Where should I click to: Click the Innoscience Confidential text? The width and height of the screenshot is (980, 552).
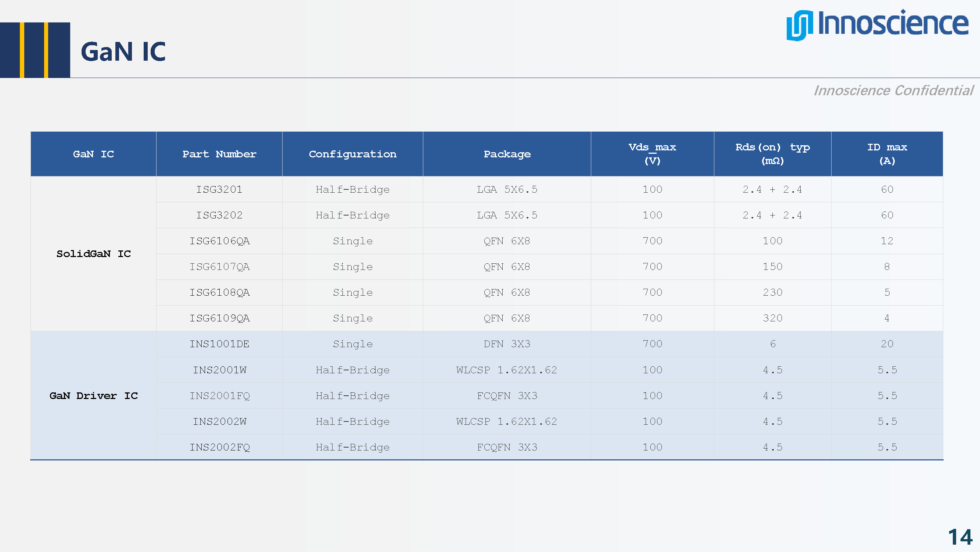click(893, 90)
